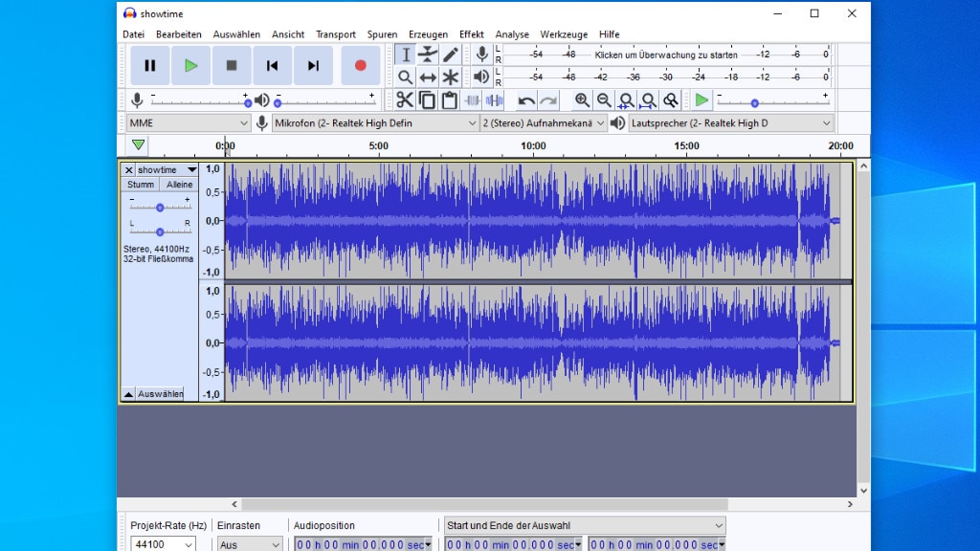Silence the selected audio icon
Viewport: 980px width, 551px height.
[x=495, y=99]
